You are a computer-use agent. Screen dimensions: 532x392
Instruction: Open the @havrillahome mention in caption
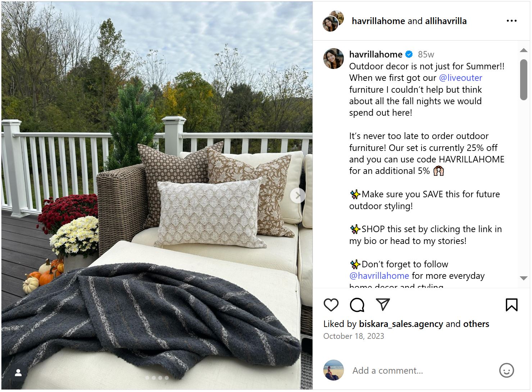[379, 276]
